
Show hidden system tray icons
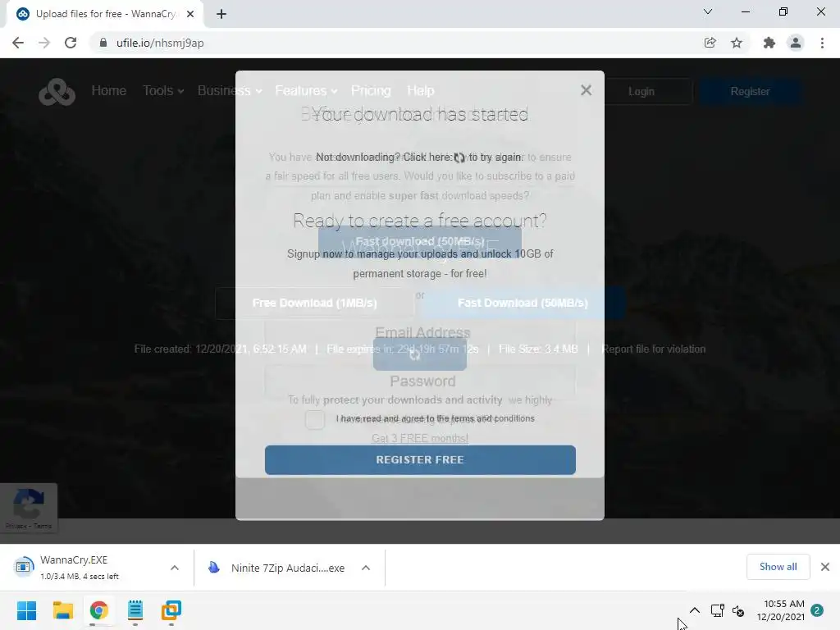pos(694,610)
